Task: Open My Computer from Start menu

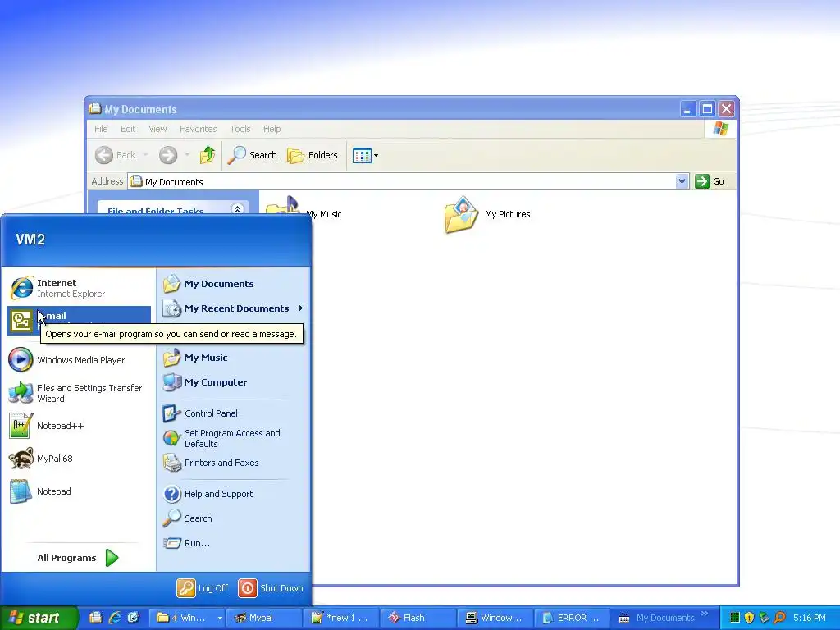Action: click(234, 382)
